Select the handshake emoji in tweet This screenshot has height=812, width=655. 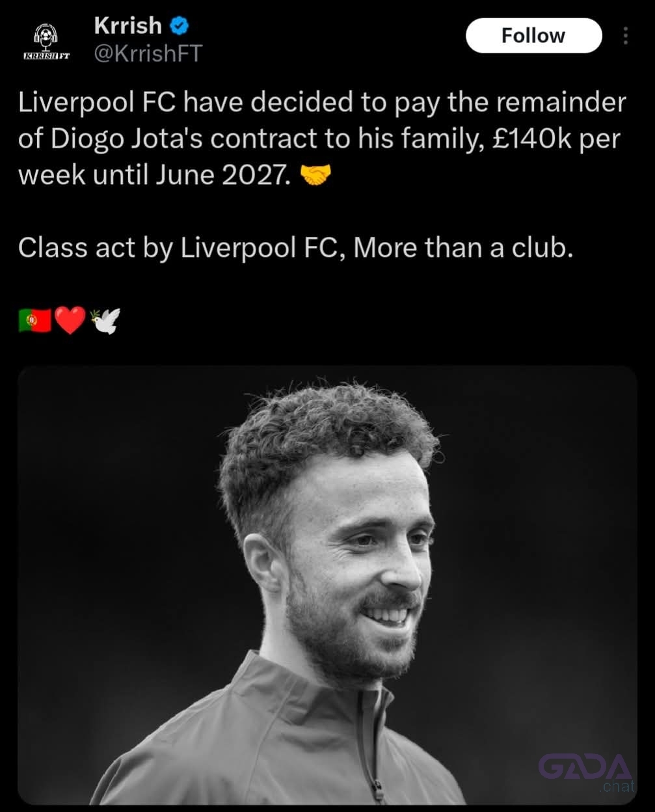click(x=316, y=175)
